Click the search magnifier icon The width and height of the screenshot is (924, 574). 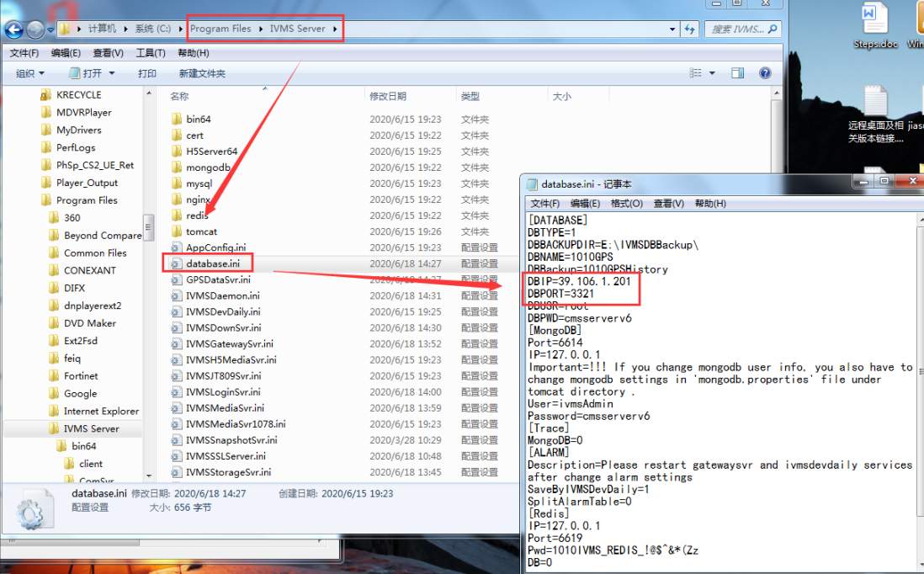tap(773, 29)
